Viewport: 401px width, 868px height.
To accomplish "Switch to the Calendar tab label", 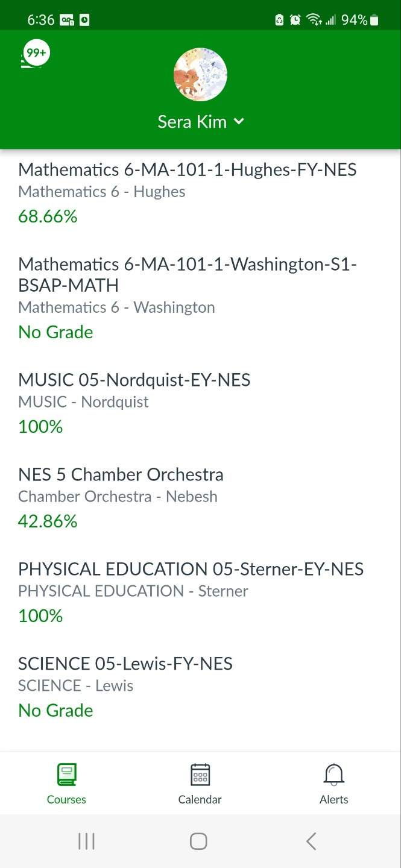I will 200,800.
